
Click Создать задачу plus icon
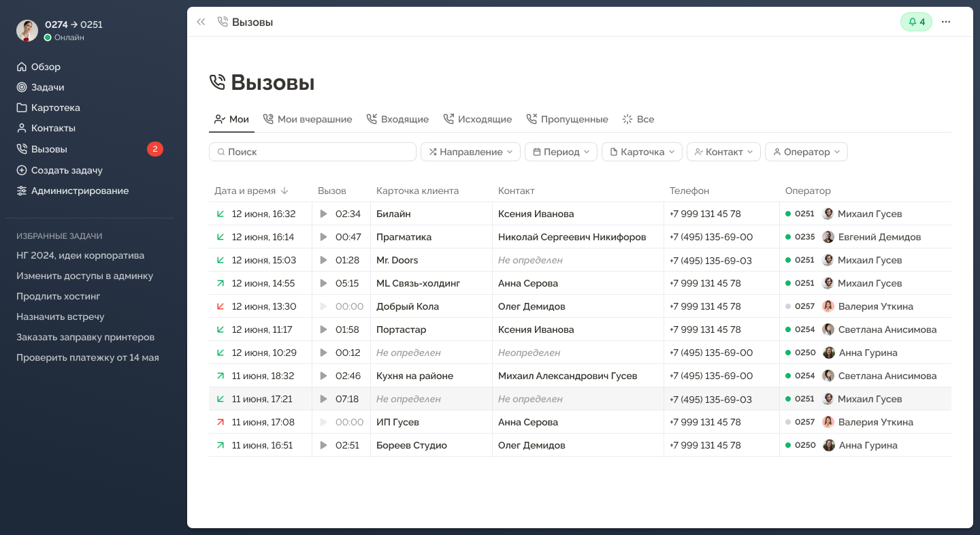22,170
